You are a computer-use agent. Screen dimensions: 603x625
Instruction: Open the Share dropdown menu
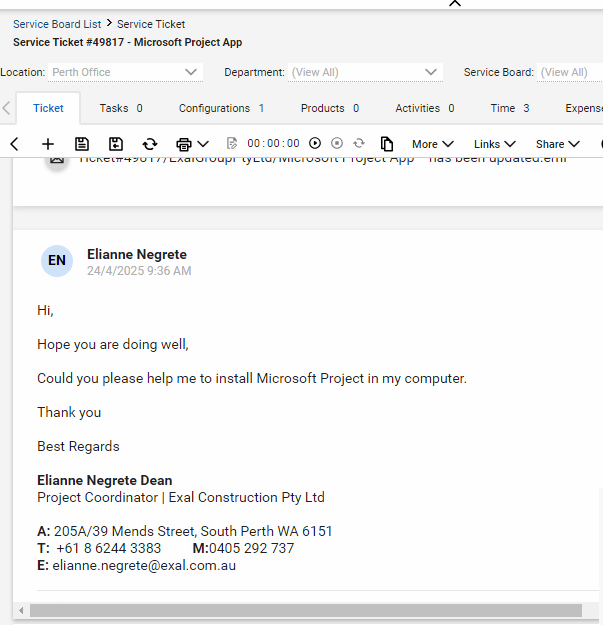tap(558, 144)
